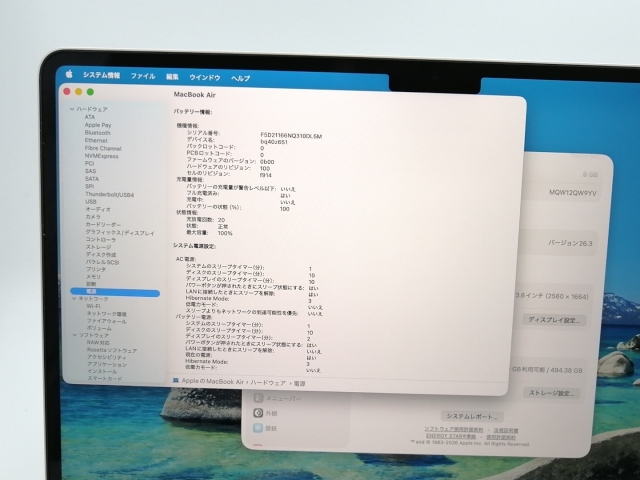The width and height of the screenshot is (640, 480).
Task: Open the ENERGY STAR準拠 link
Action: [451, 436]
